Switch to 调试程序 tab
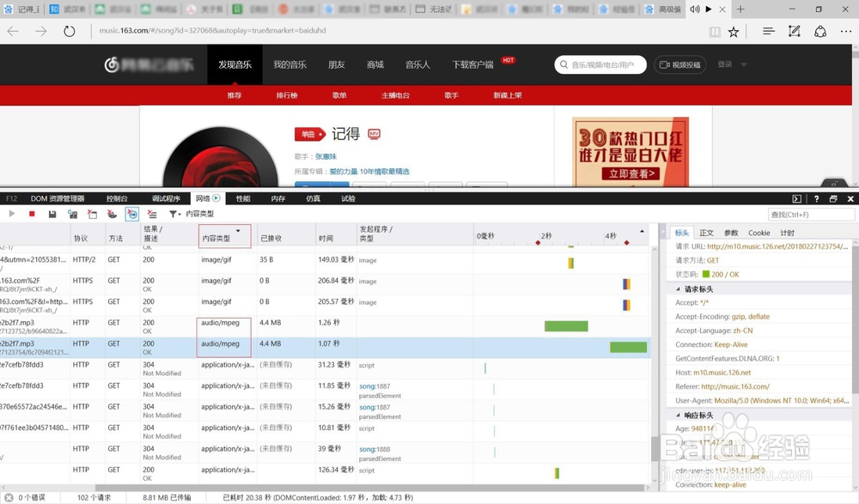Viewport: 859px width, 504px height. pos(166,198)
